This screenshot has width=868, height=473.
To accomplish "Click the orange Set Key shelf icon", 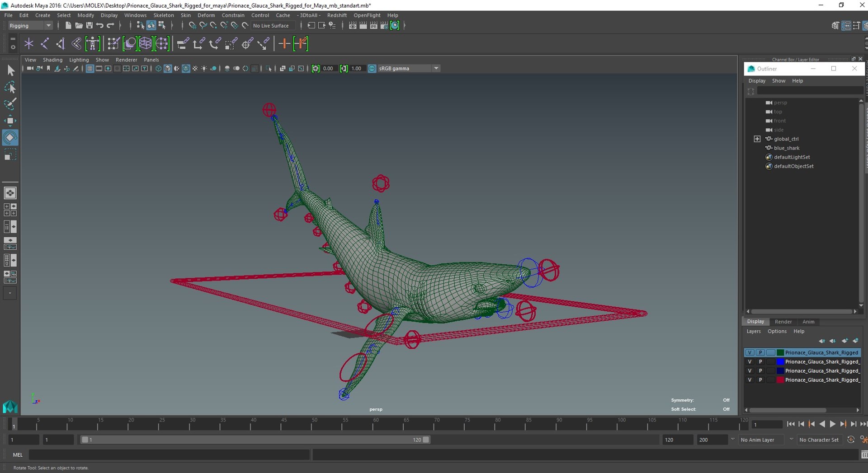I will tap(284, 44).
